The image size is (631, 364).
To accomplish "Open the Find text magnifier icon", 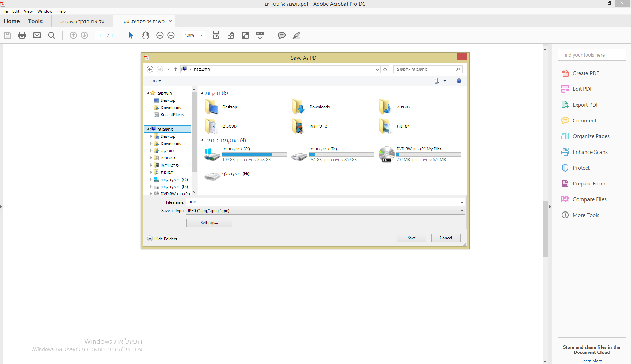I will [x=52, y=35].
